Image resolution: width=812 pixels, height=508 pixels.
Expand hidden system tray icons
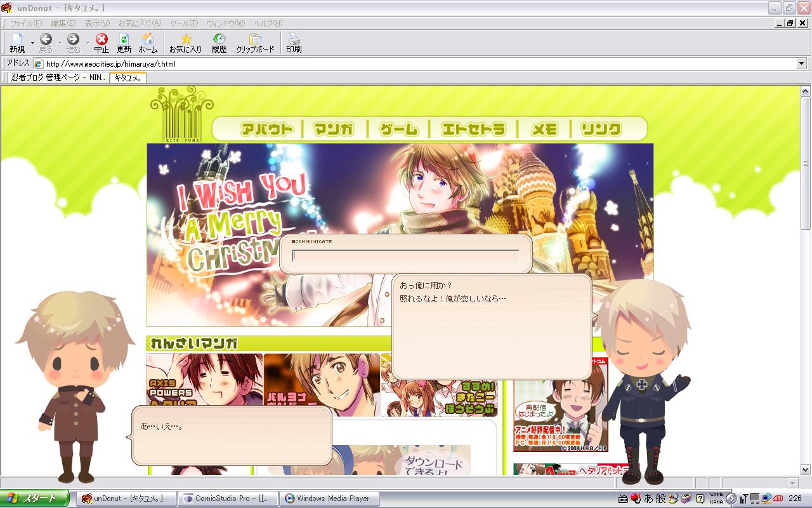731,498
